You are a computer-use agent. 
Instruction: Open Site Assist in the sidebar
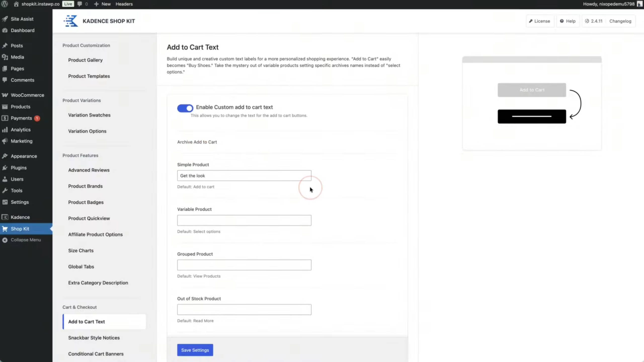[x=22, y=19]
